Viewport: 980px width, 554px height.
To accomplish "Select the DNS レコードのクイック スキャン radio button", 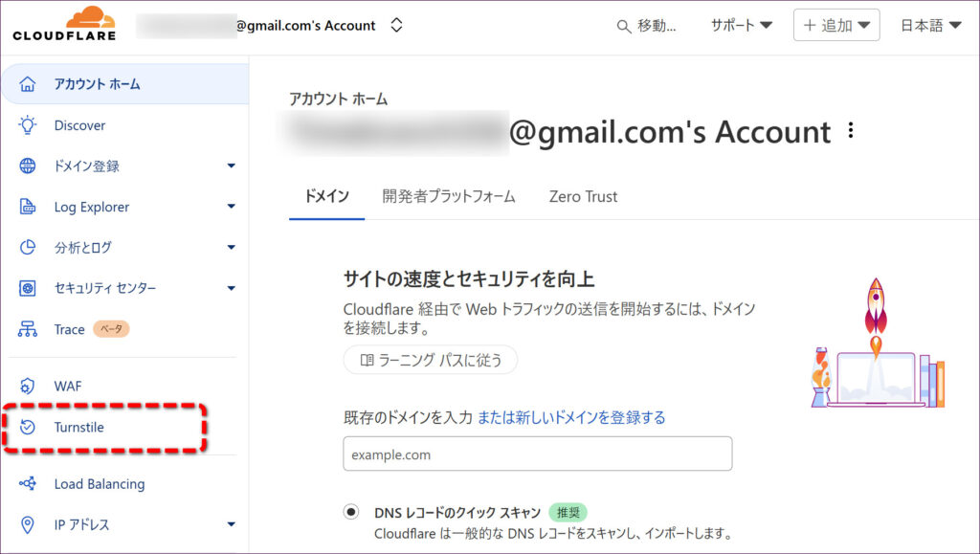I will (351, 512).
